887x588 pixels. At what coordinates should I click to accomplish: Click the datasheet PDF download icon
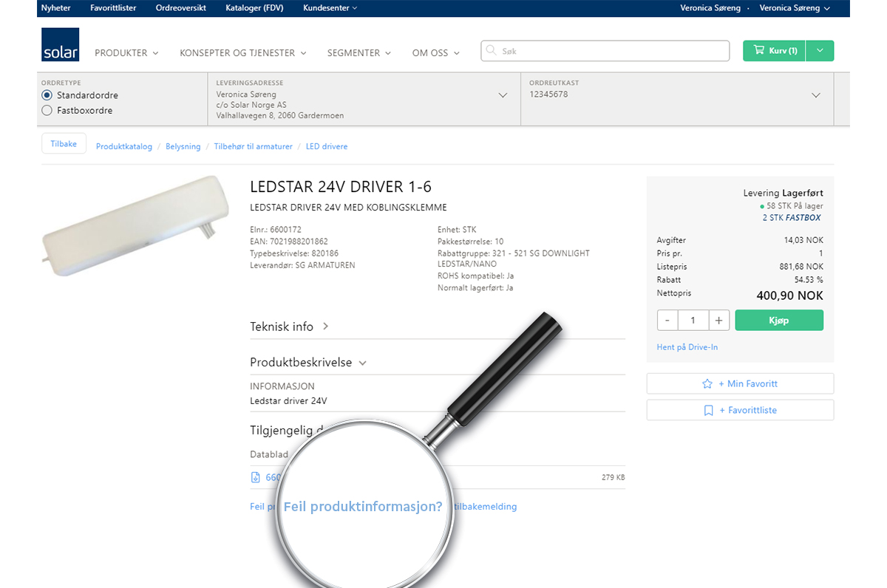point(256,477)
